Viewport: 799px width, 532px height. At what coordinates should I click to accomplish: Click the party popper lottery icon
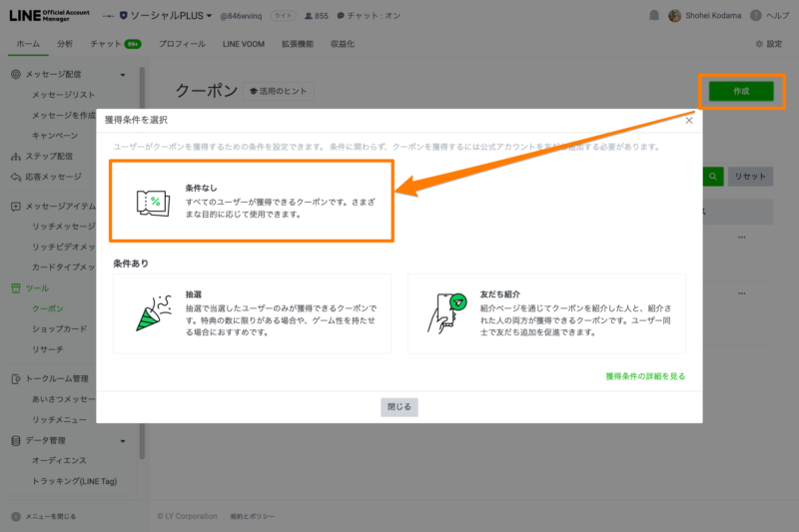tap(154, 312)
